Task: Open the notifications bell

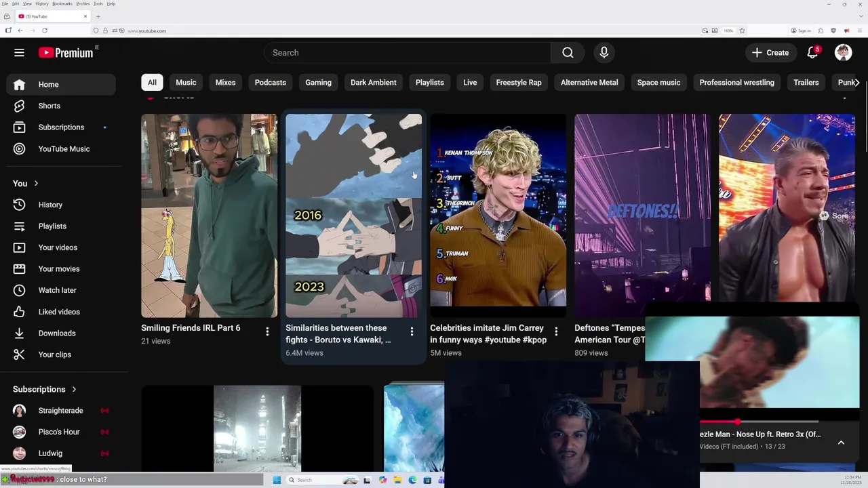Action: (x=812, y=52)
